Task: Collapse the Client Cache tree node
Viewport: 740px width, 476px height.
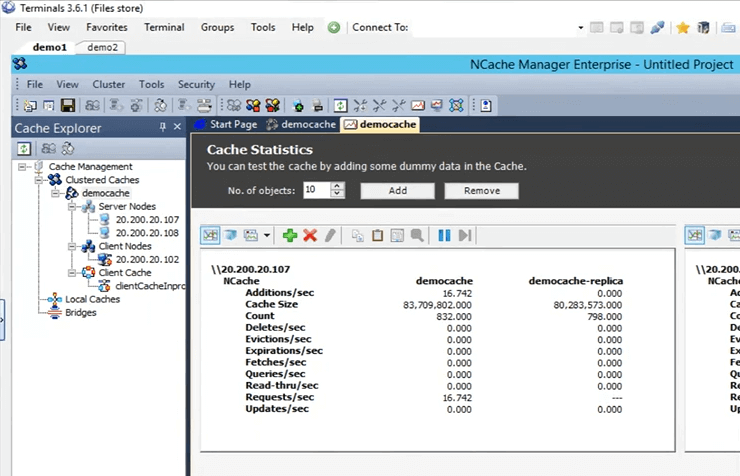Action: coord(72,273)
